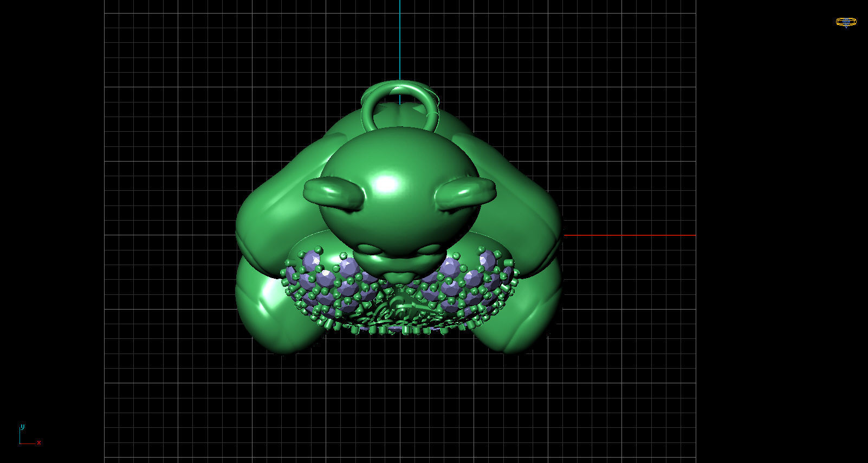Click the x/y axis indicator gizmo
The image size is (868, 463).
(30, 435)
